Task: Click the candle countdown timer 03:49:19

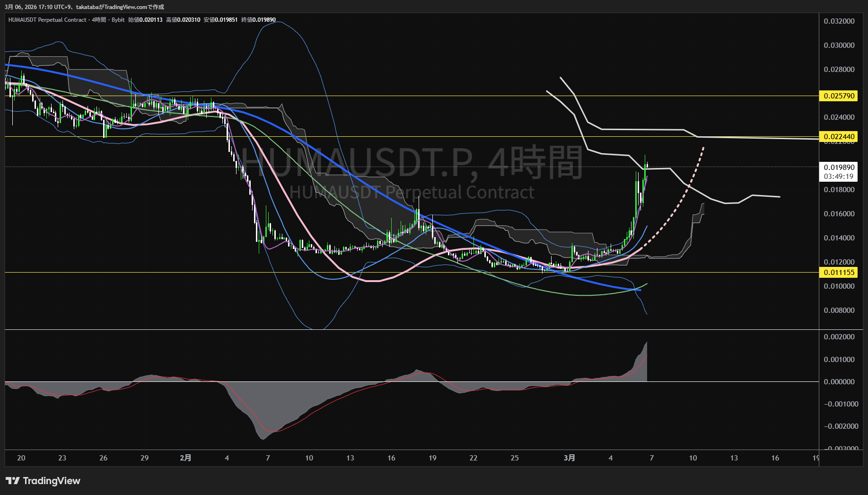Action: pos(839,177)
